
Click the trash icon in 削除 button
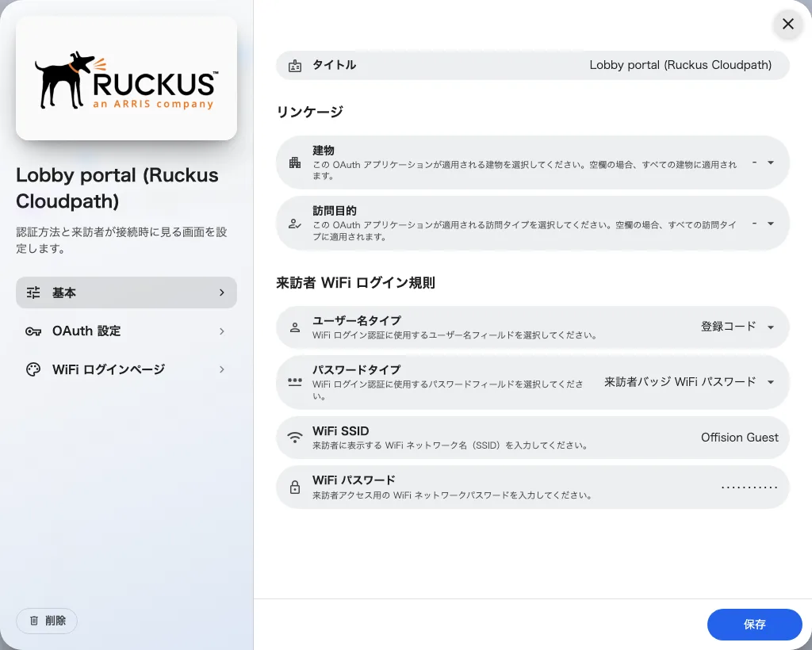34,621
